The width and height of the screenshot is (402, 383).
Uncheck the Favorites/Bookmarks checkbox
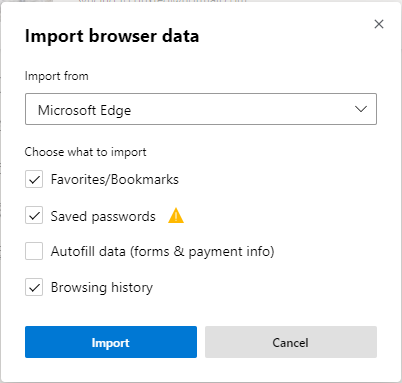[34, 179]
